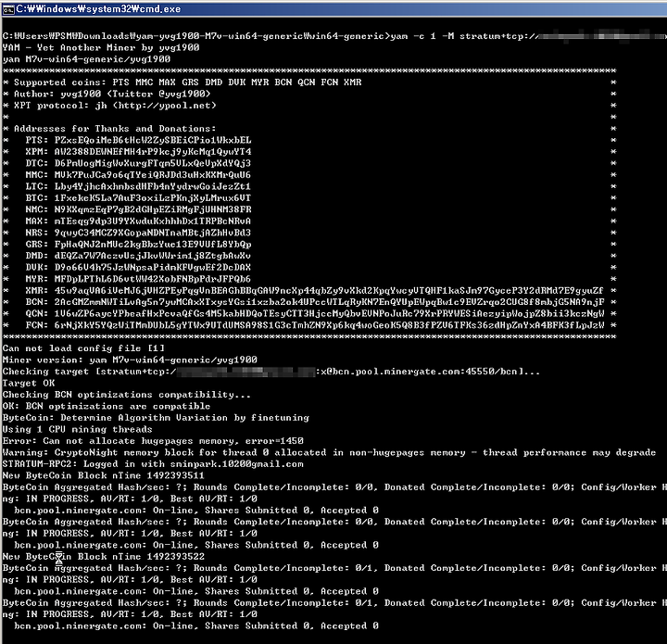The width and height of the screenshot is (667, 644).
Task: Click the DMD donation address line
Action: 138,256
